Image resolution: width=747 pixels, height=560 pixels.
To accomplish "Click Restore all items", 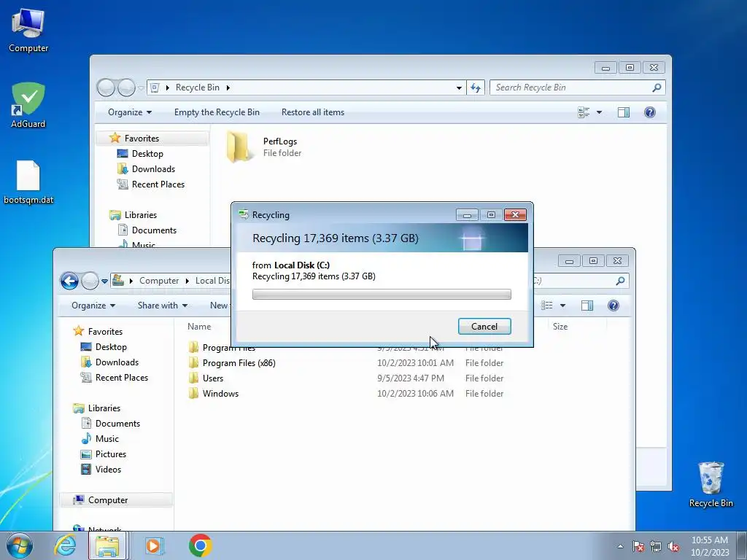I will coord(312,112).
